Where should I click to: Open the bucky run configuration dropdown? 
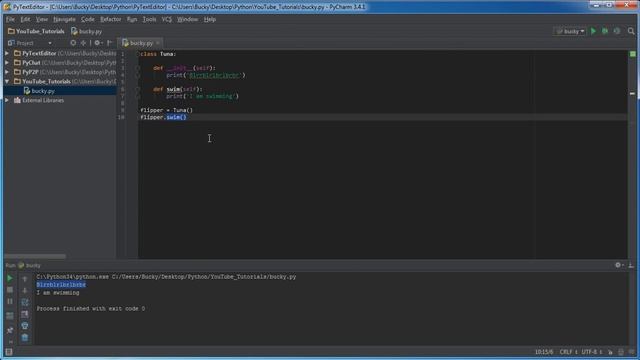click(x=570, y=31)
